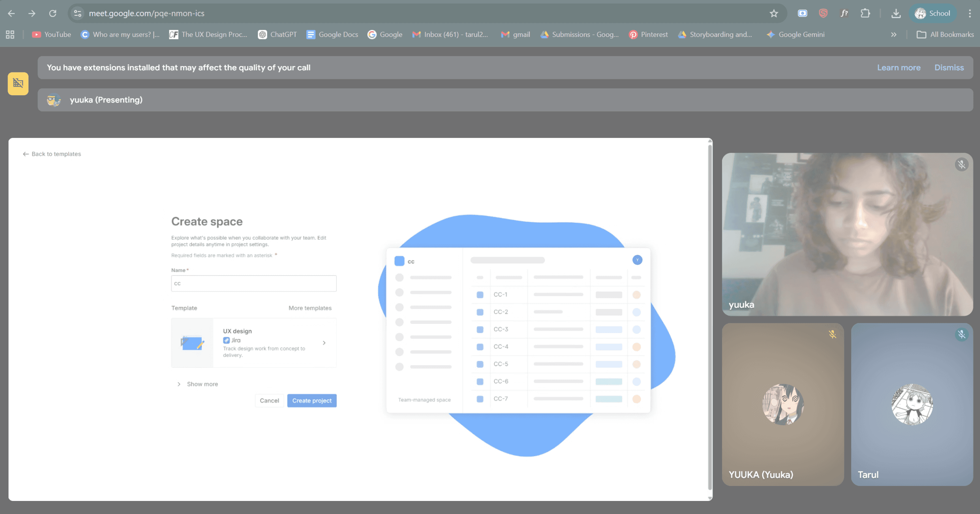
Task: Click the site info icon in address bar
Action: coord(78,14)
